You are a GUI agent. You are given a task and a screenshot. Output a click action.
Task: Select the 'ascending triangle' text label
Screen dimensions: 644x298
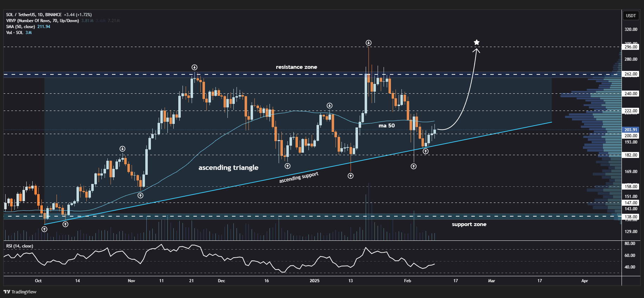click(228, 167)
